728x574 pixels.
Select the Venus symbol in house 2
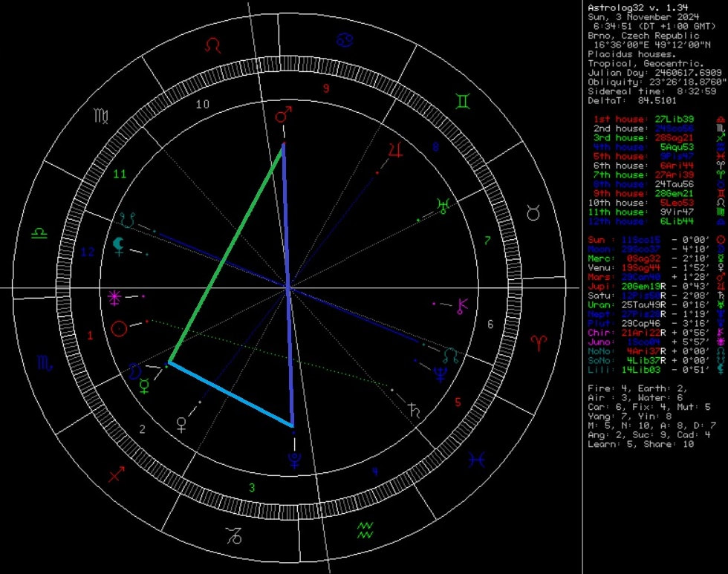(x=181, y=424)
